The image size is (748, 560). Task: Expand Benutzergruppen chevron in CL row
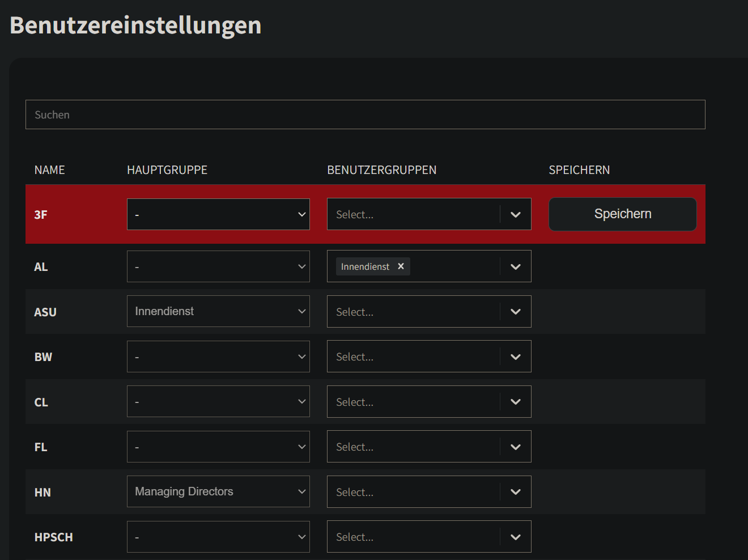pyautogui.click(x=515, y=401)
